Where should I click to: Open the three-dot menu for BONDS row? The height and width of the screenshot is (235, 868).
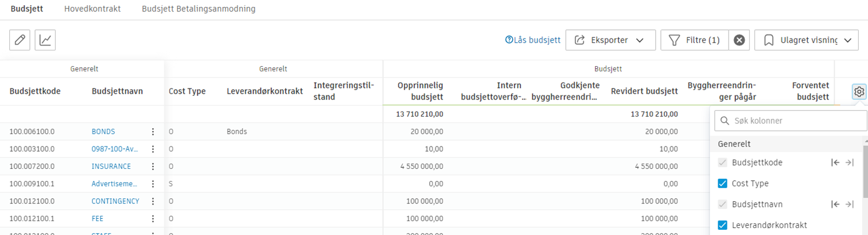coord(153,132)
